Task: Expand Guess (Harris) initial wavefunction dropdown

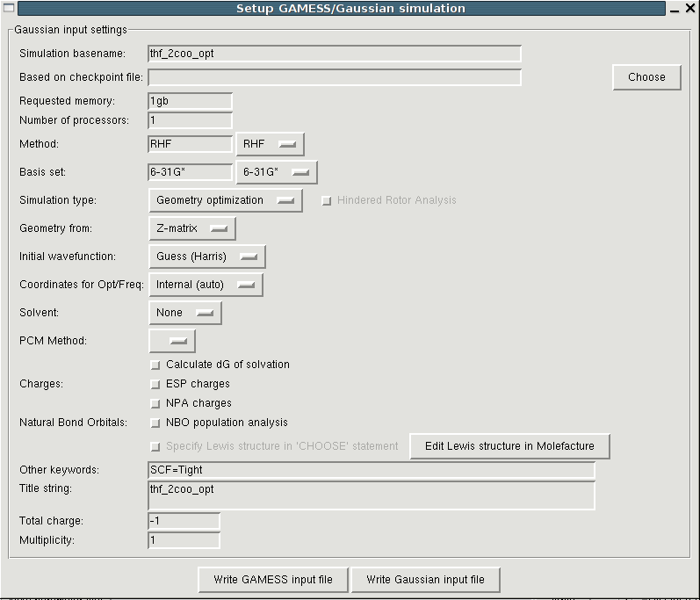Action: coord(206,257)
